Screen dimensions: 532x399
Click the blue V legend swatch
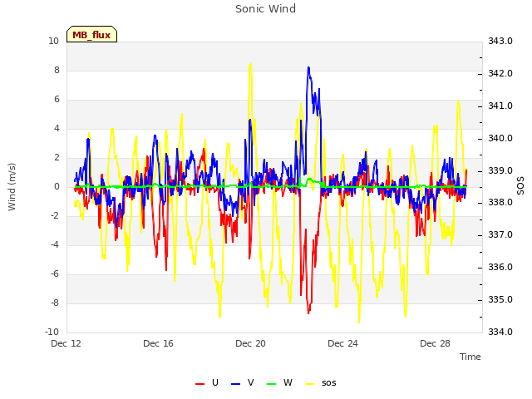(x=235, y=384)
